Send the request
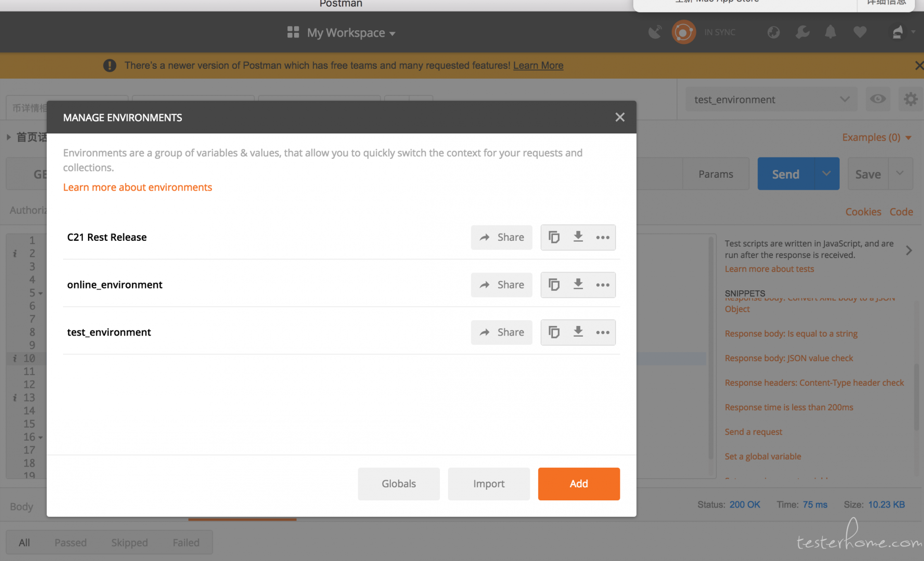 click(x=785, y=174)
